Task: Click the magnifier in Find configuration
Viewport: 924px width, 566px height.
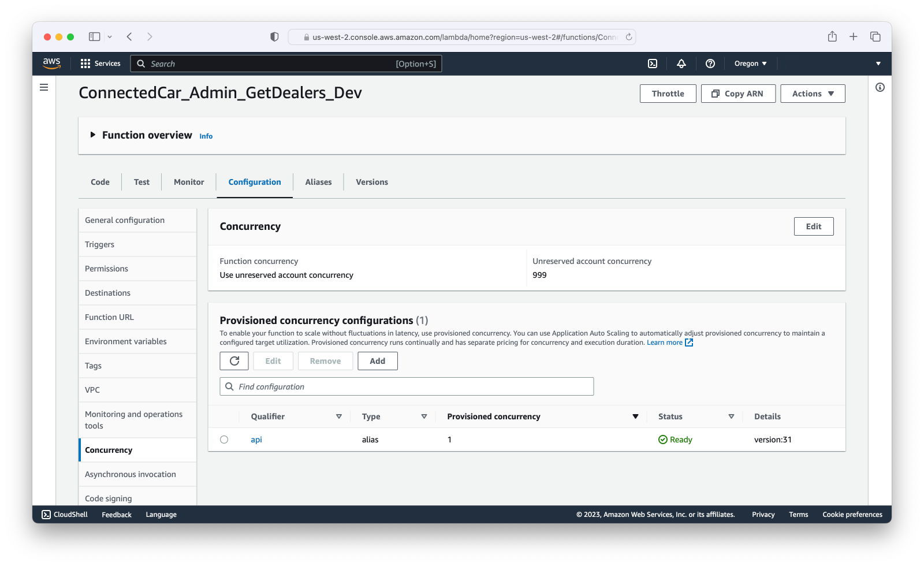Action: coord(229,386)
